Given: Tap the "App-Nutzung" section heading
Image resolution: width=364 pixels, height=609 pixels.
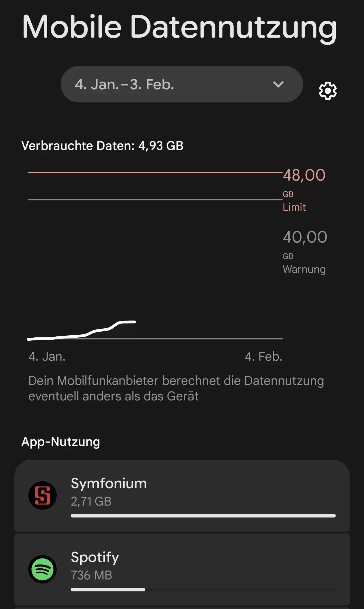Looking at the screenshot, I should coord(61,442).
